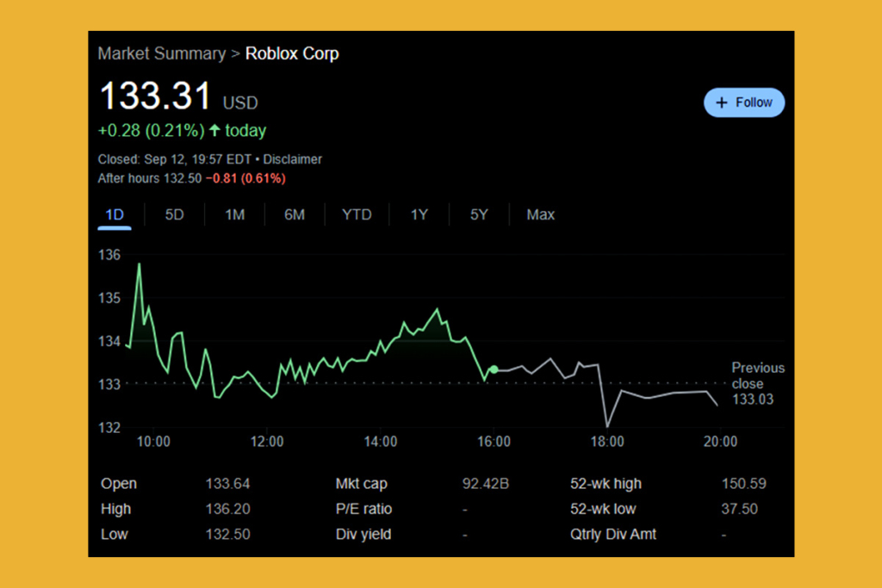Image resolution: width=882 pixels, height=588 pixels.
Task: Show the 1Y price history
Action: pos(419,214)
